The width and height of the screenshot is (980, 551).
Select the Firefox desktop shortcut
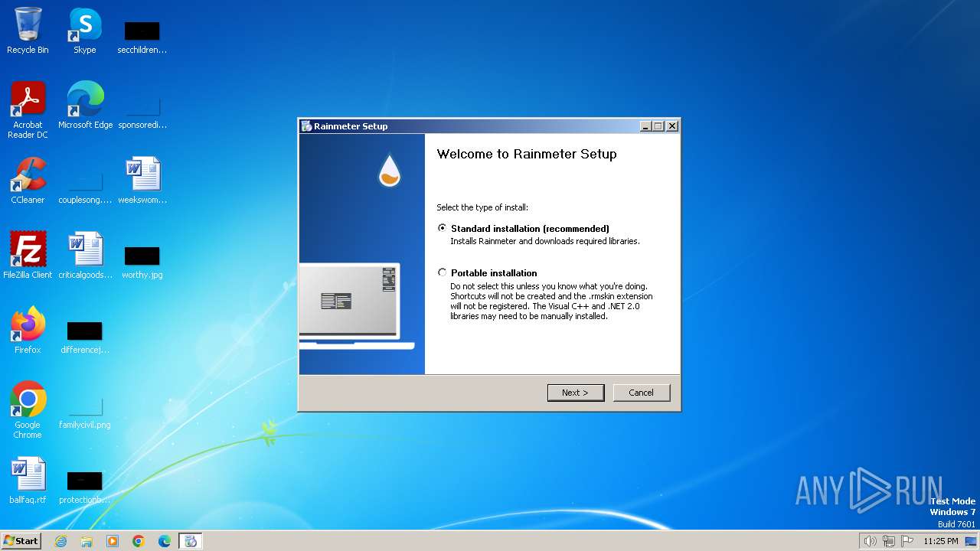(28, 331)
